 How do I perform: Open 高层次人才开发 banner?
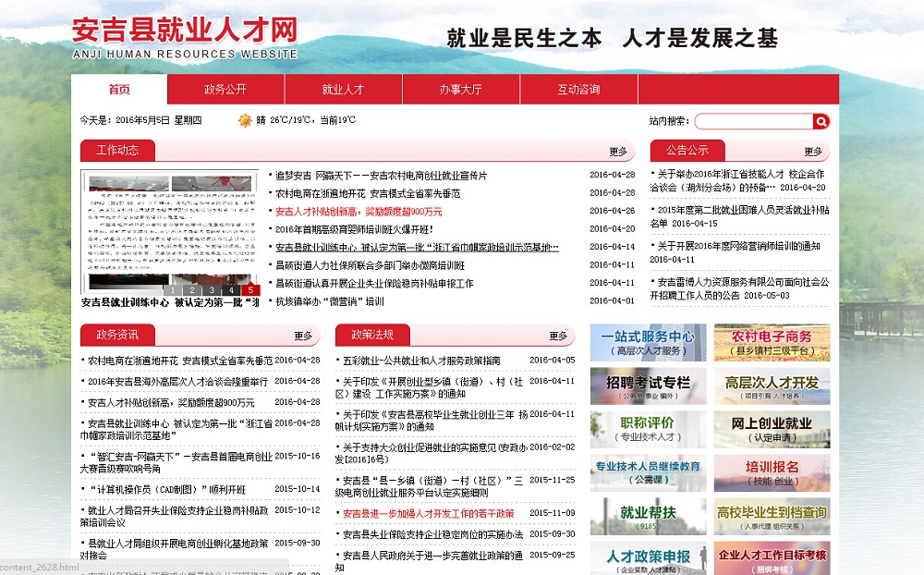pos(772,386)
